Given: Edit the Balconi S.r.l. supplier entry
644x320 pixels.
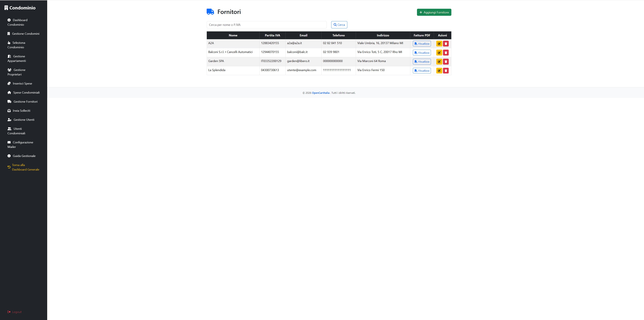Looking at the screenshot, I should [x=439, y=53].
